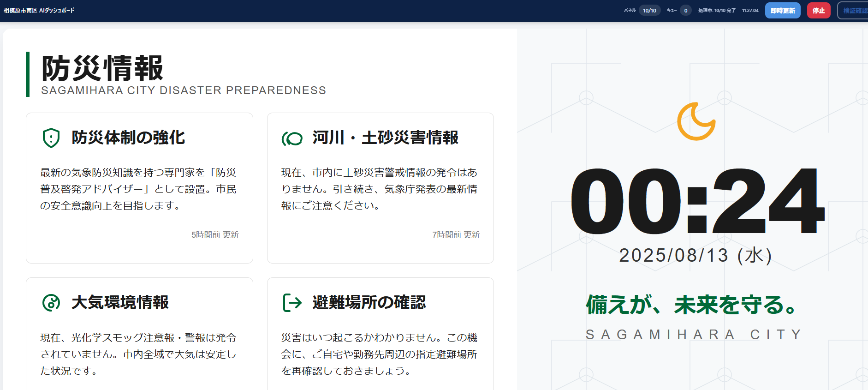The height and width of the screenshot is (390, 868).
Task: Click the slogan 備えが、未来を守る。
Action: pyautogui.click(x=691, y=305)
